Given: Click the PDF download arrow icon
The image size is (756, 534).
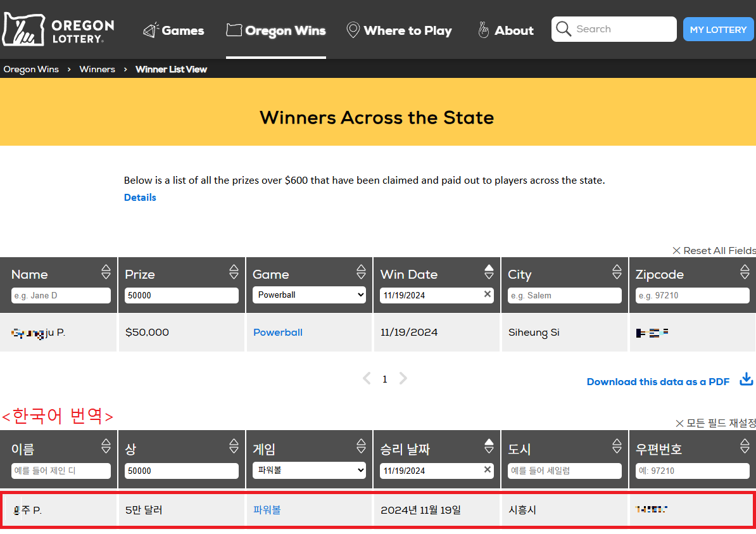Looking at the screenshot, I should (747, 379).
